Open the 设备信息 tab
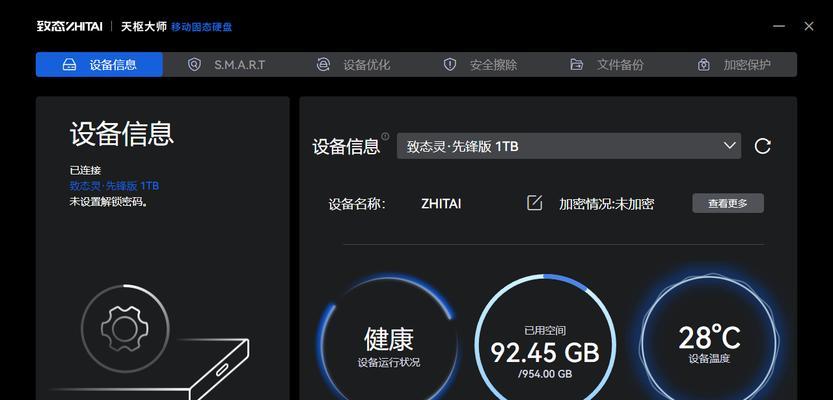The width and height of the screenshot is (833, 400). 99,65
